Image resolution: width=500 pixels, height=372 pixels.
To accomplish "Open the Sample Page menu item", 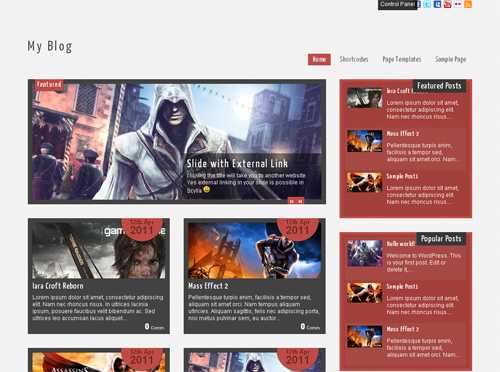I will (450, 59).
